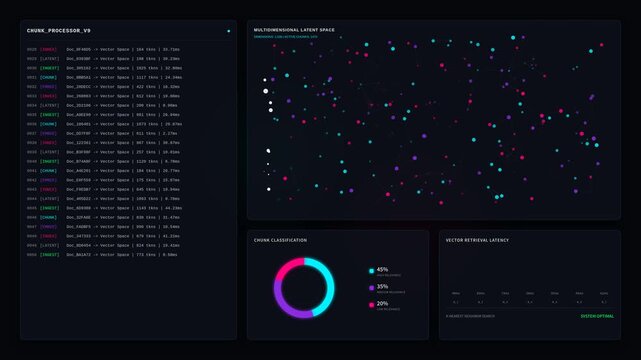Select log row 0042 tagged EMBED
Image resolution: width=641 pixels, height=360 pixels.
coord(103,180)
